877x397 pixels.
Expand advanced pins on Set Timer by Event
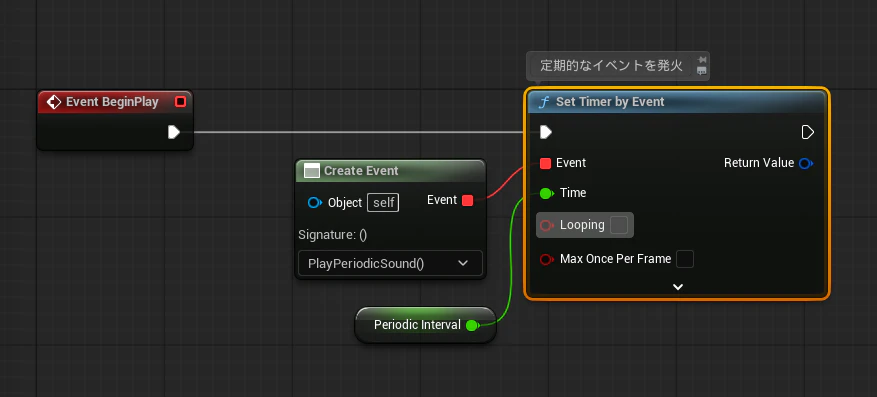[678, 287]
